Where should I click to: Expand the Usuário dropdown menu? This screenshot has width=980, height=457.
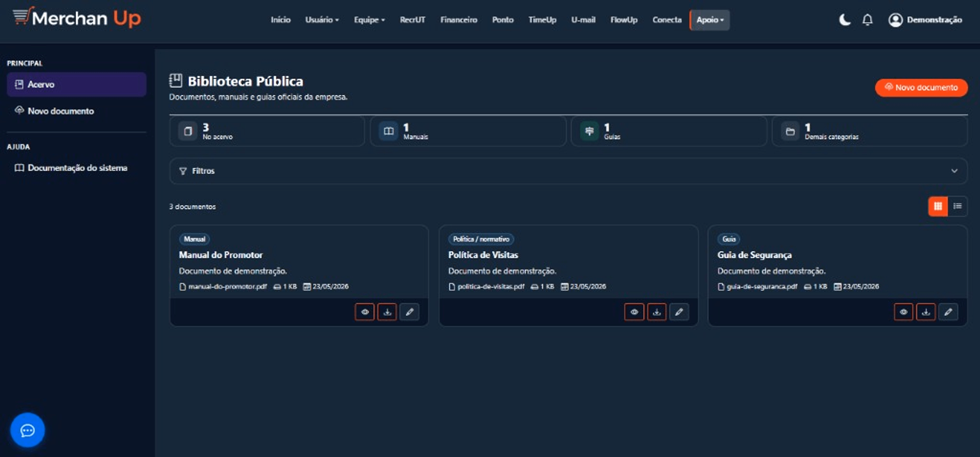click(x=322, y=20)
